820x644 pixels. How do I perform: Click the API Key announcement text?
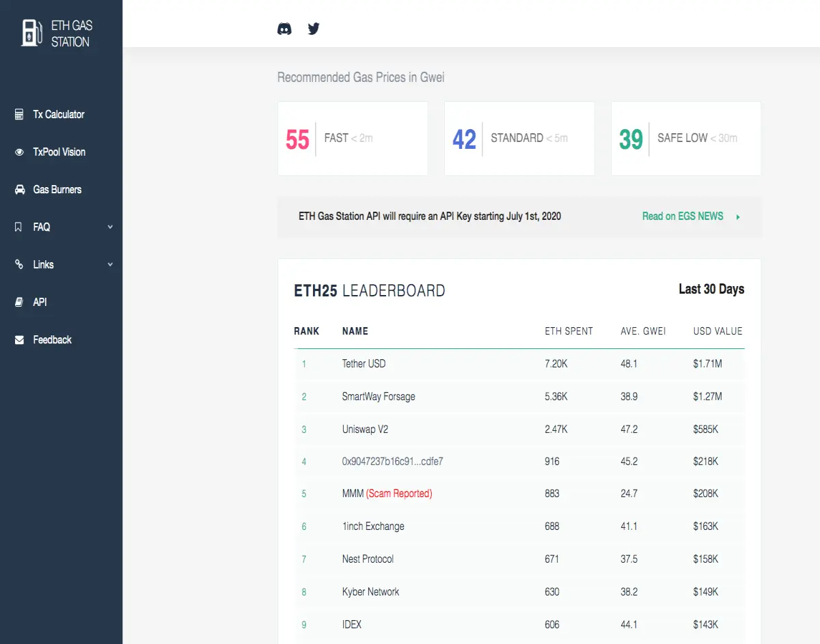pyautogui.click(x=430, y=216)
